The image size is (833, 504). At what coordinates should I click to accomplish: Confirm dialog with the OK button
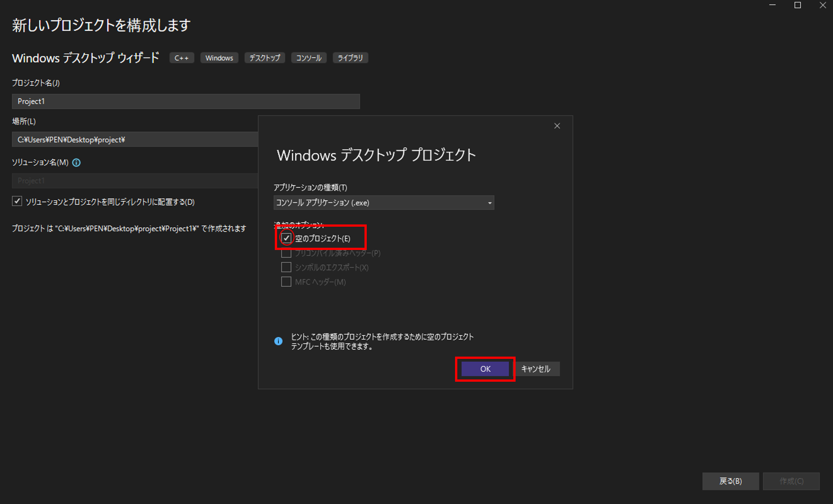(x=485, y=369)
